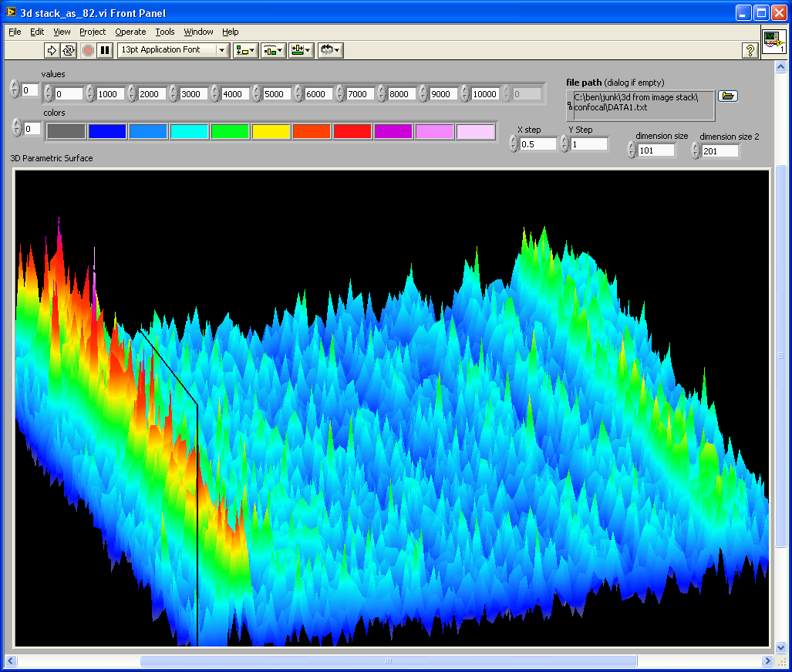
Task: Click the browse folder icon for file path
Action: point(728,96)
